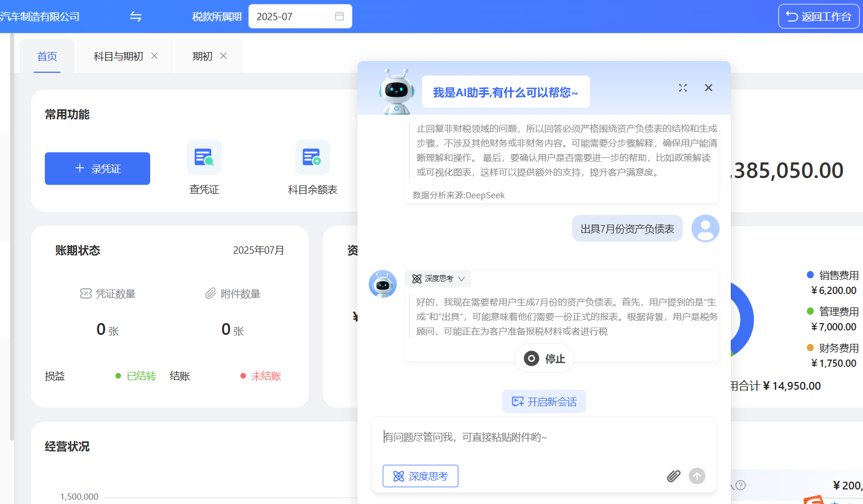Screen dimensions: 863x504
Task: Open the 科目余额表 icon
Action: tap(312, 157)
